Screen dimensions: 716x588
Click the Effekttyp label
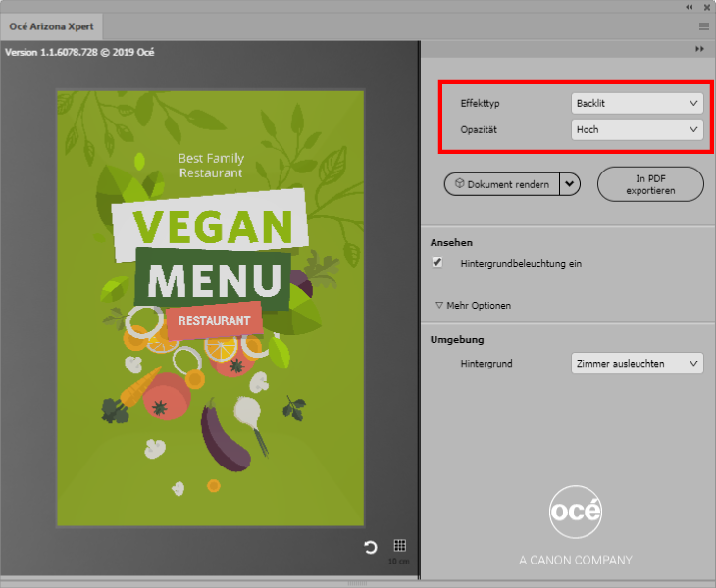480,104
